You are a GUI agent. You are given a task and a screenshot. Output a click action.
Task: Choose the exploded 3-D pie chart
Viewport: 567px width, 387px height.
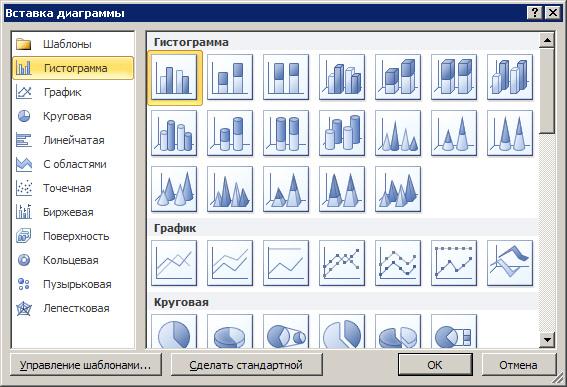(x=398, y=331)
